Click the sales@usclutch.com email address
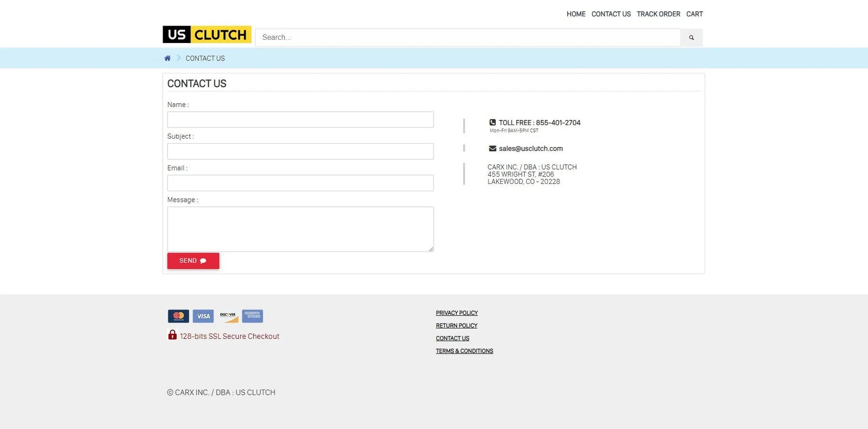Screen dimensions: 868x429 tap(531, 149)
